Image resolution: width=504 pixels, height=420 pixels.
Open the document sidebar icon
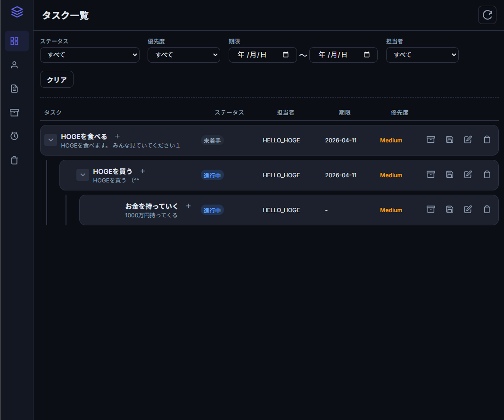point(15,89)
